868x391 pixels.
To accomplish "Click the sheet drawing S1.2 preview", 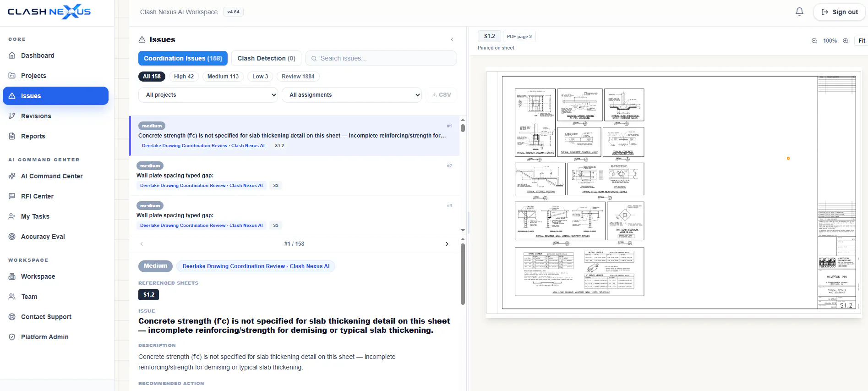I will 673,193.
